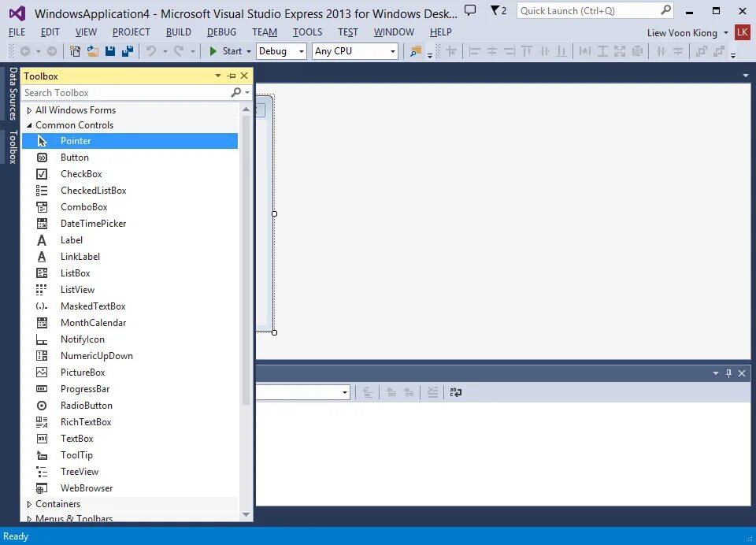The image size is (756, 545).
Task: Open the user name account dropdown arrow
Action: pos(726,33)
